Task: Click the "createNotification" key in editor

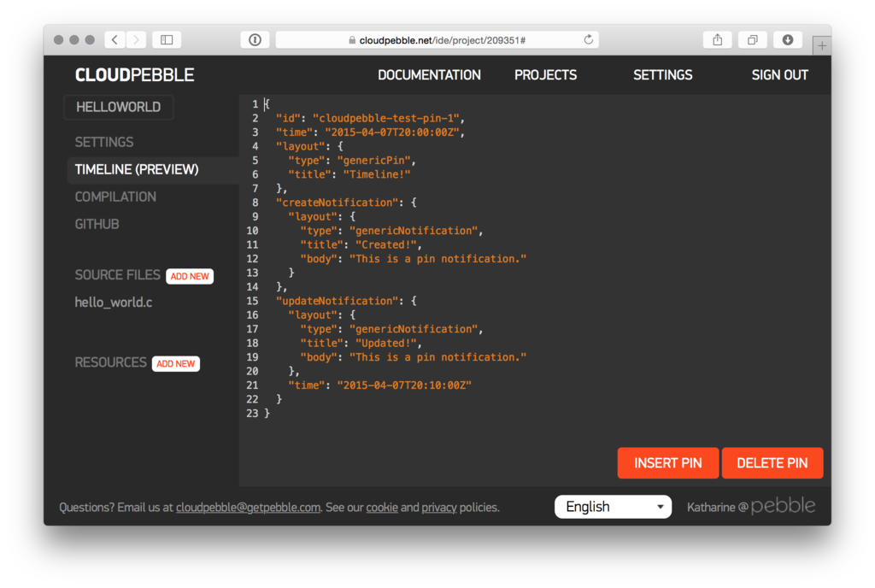Action: [338, 203]
